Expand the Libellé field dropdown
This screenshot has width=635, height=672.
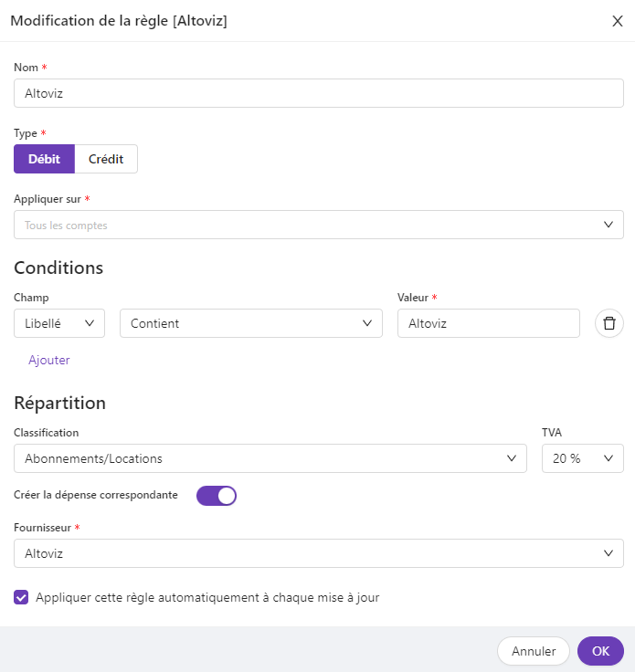(59, 323)
